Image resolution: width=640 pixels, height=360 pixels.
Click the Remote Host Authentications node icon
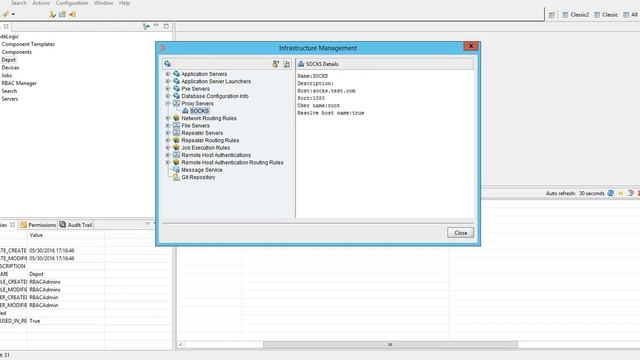(x=176, y=155)
